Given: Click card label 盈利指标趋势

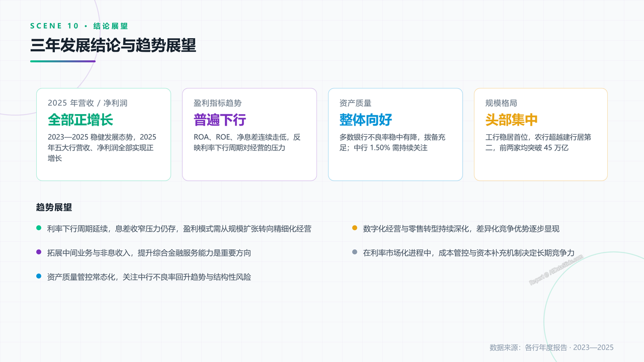Looking at the screenshot, I should (x=217, y=103).
